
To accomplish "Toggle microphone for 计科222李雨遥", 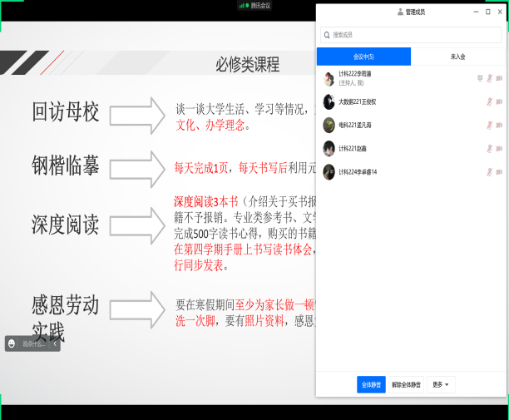I will (x=489, y=78).
